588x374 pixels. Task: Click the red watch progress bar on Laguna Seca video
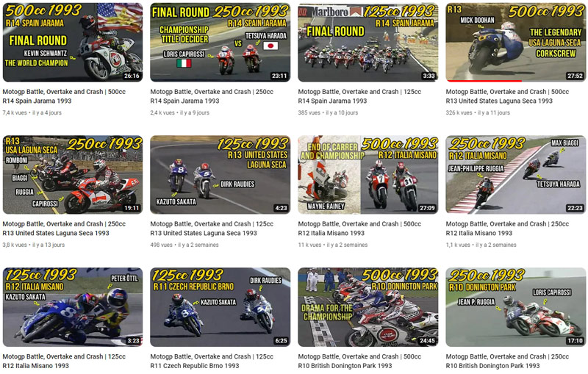coord(484,81)
